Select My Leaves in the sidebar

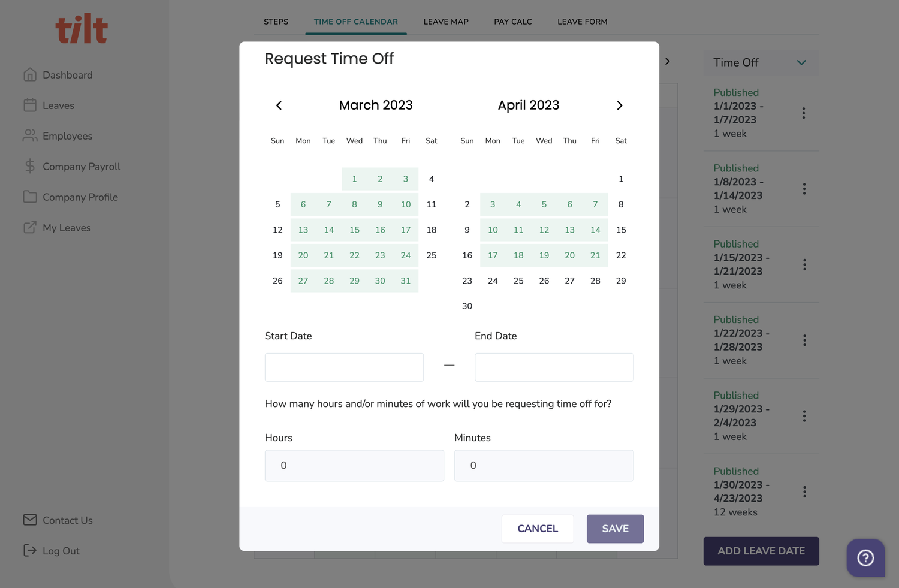[x=66, y=227]
